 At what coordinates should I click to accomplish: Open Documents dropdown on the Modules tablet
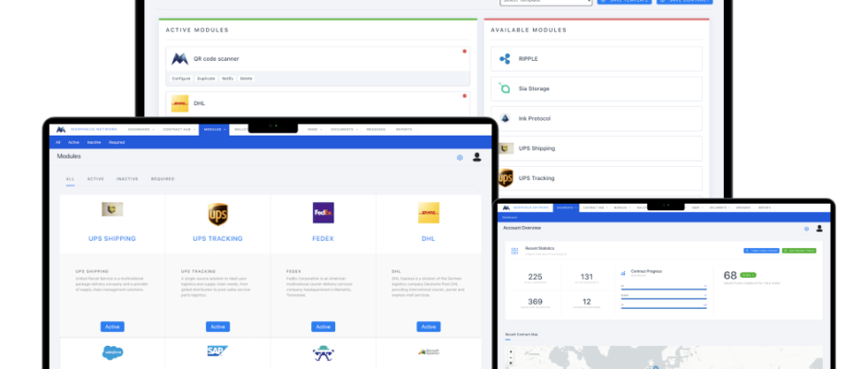pos(344,129)
